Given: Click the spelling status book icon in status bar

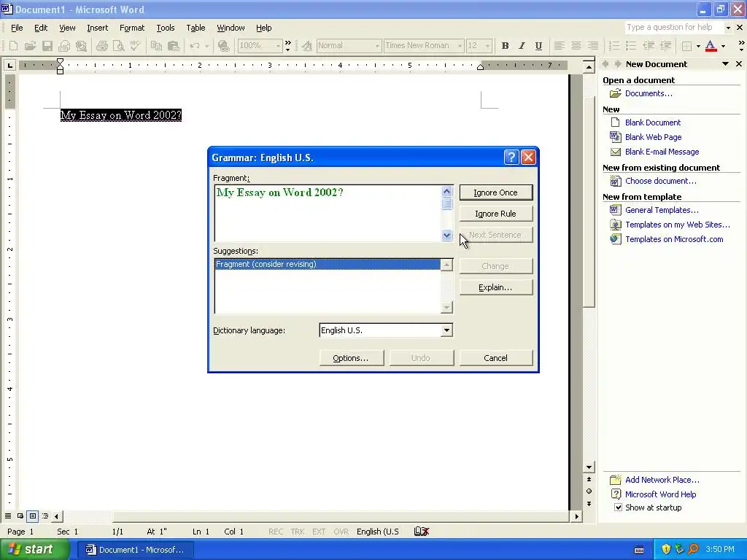Looking at the screenshot, I should click(422, 532).
